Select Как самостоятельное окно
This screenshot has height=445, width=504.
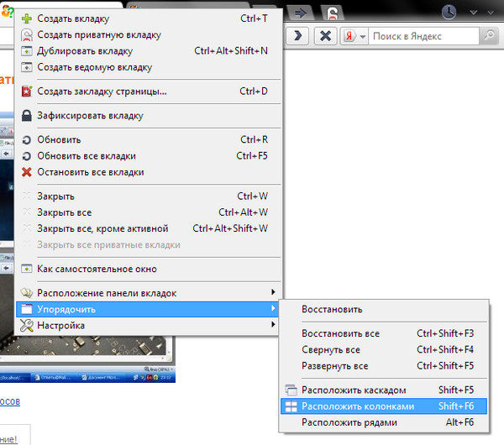point(97,270)
